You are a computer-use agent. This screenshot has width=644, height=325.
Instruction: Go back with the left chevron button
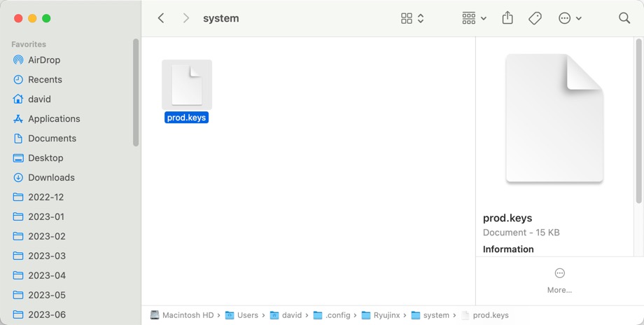pos(161,18)
